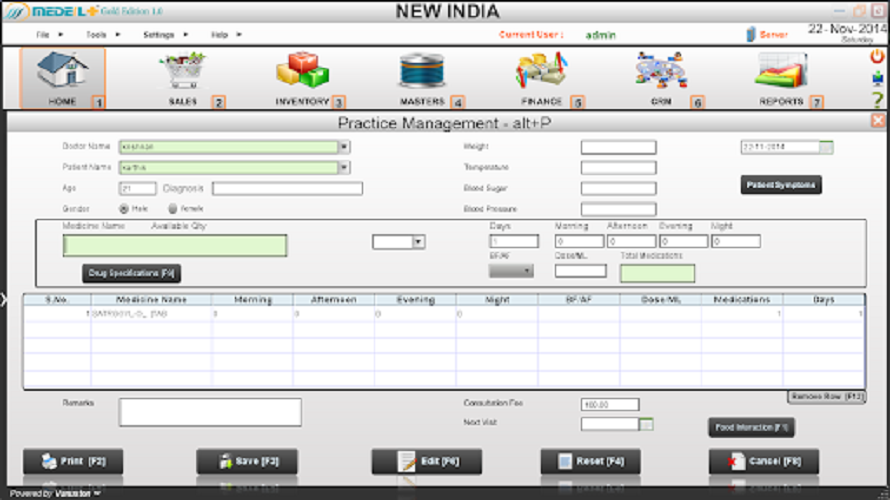This screenshot has width=890, height=500.
Task: Open the MASTERS database icon
Action: (x=422, y=70)
